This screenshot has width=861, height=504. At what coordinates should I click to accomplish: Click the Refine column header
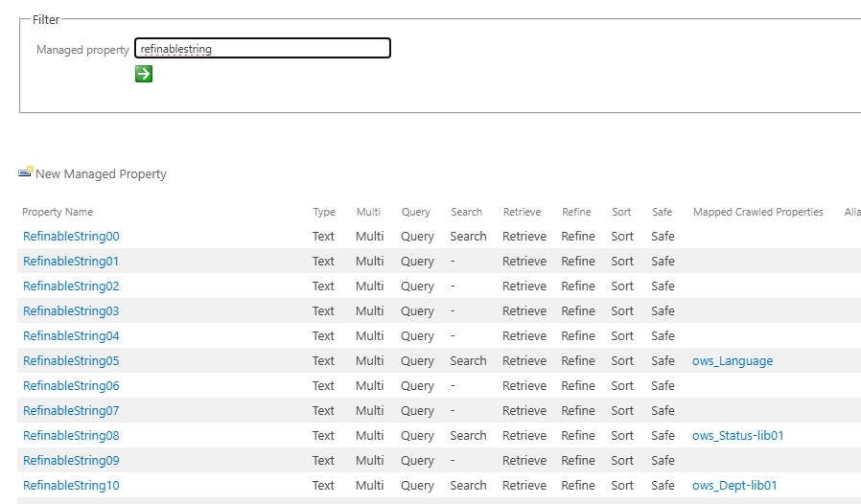(576, 212)
